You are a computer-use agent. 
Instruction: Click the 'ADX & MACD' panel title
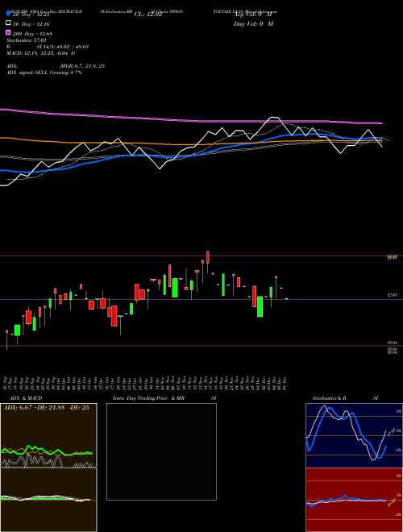click(x=26, y=398)
